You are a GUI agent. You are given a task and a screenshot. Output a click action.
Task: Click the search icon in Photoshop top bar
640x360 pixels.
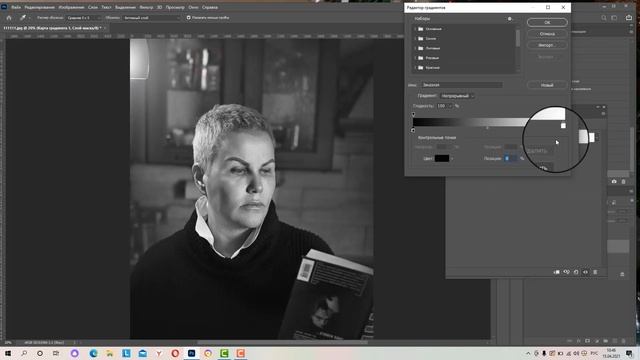click(604, 18)
